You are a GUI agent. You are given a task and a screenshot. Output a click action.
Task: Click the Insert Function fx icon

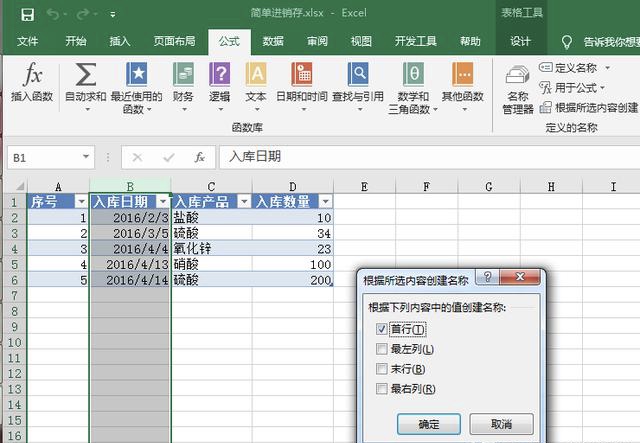pos(32,75)
